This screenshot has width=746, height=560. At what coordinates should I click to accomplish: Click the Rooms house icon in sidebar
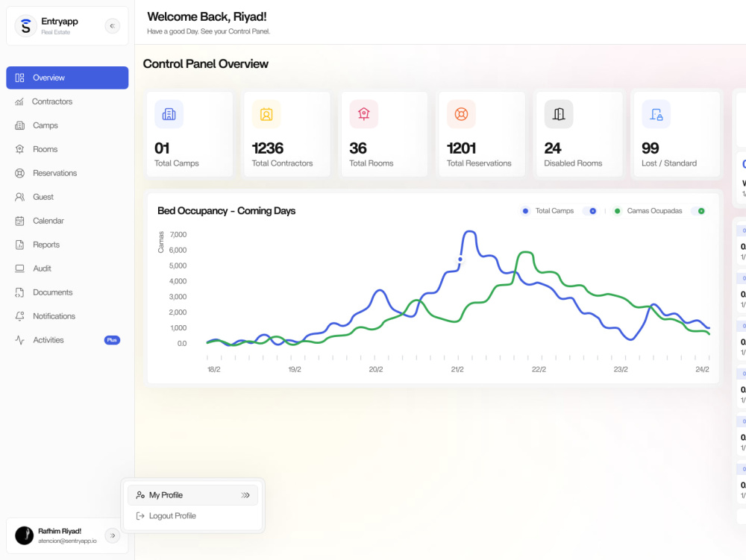tap(19, 149)
